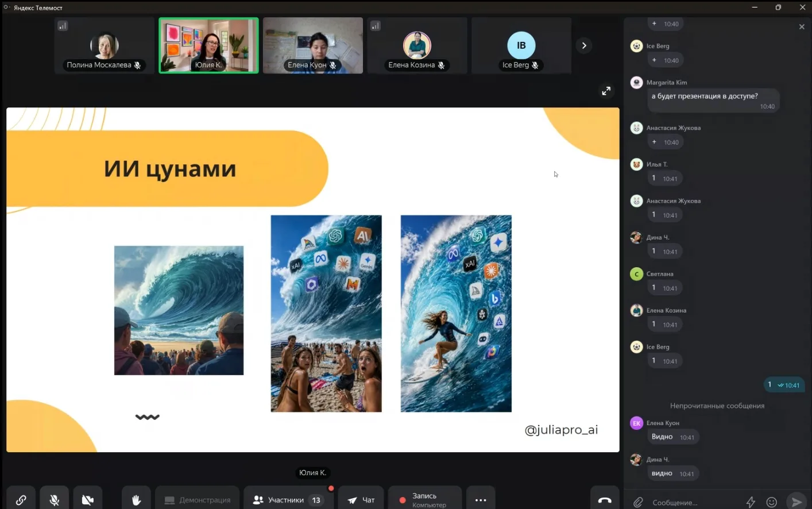Turn on the camera toggle

point(88,499)
